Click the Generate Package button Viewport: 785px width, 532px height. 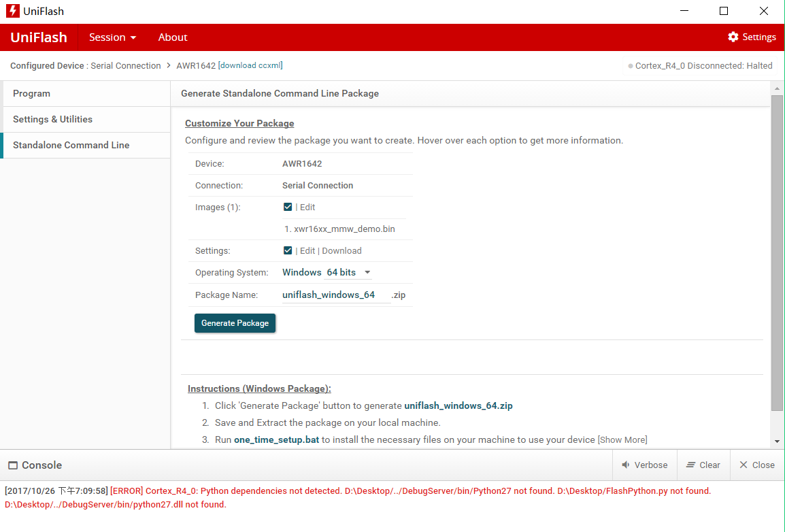point(235,323)
